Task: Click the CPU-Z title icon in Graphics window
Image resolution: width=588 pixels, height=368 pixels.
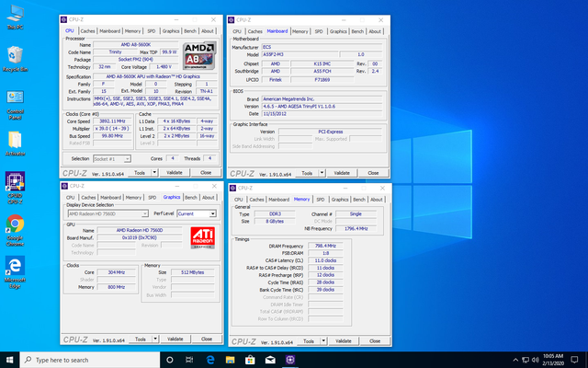Action: point(64,186)
